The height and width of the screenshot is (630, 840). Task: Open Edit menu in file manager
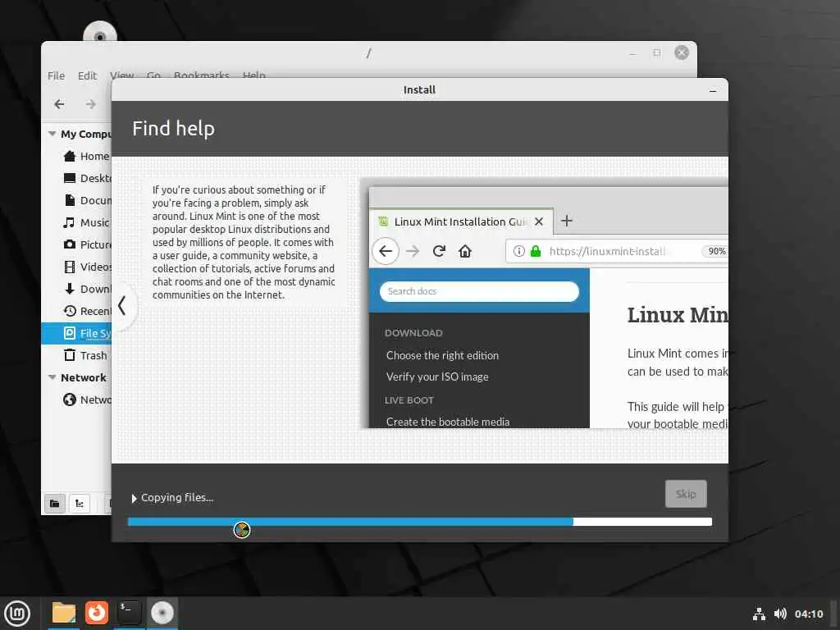(x=87, y=75)
